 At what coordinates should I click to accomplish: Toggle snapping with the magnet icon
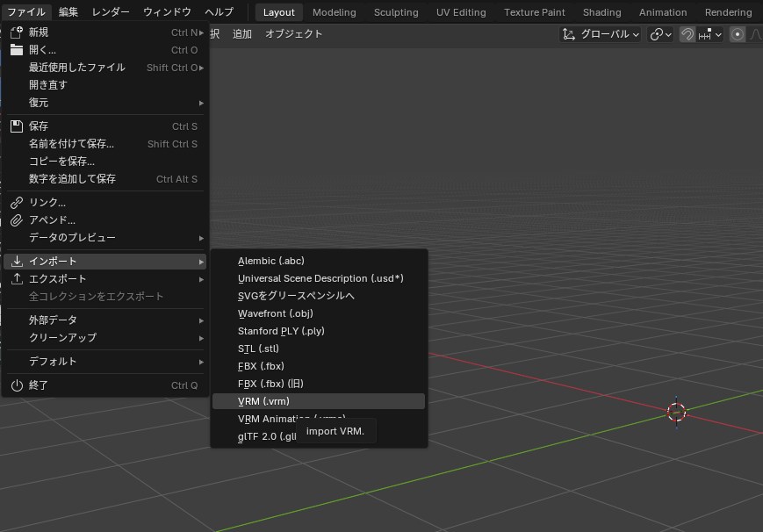[x=686, y=32]
